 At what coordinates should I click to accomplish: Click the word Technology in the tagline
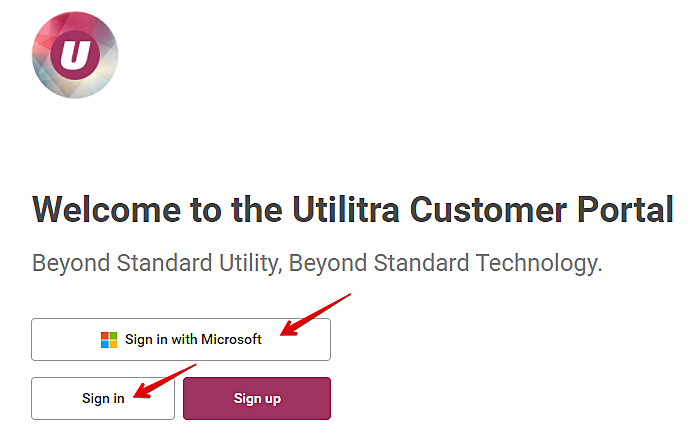coord(536,264)
